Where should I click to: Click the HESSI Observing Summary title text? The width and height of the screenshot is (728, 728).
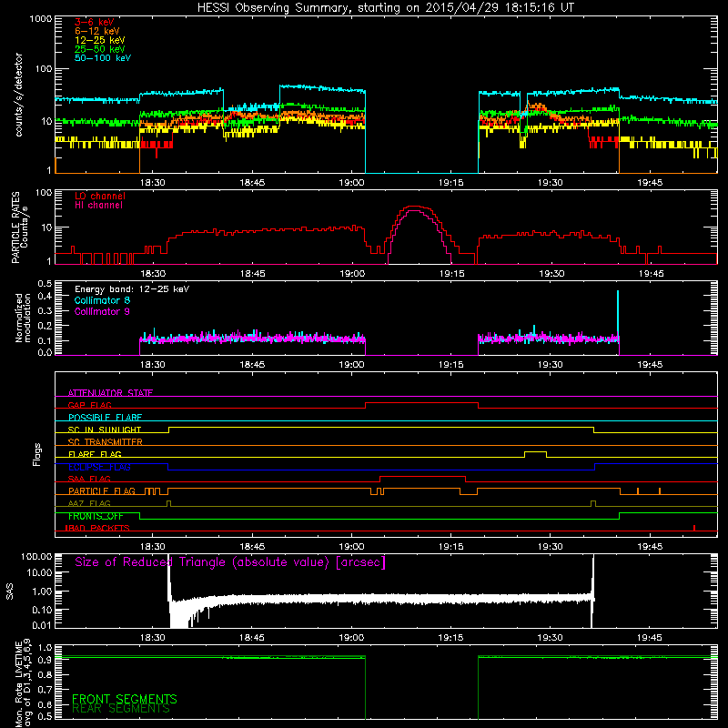click(x=385, y=8)
